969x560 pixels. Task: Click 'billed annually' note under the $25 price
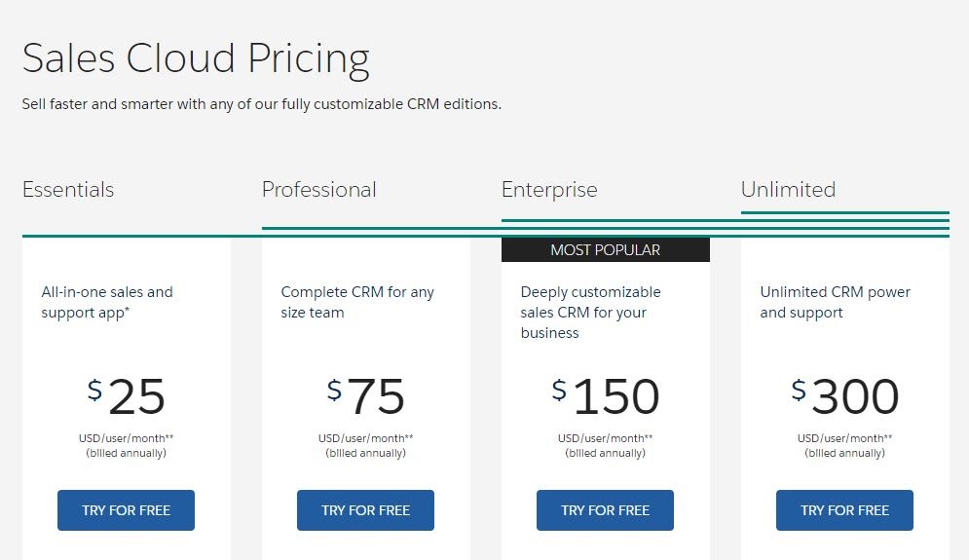tap(126, 453)
